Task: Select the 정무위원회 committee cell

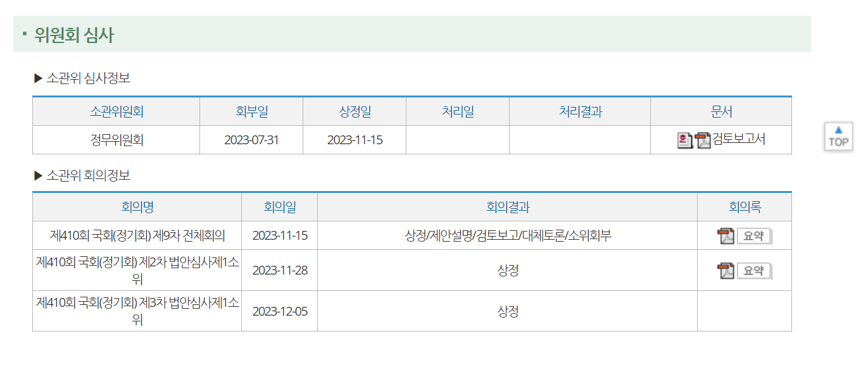Action: pos(116,140)
